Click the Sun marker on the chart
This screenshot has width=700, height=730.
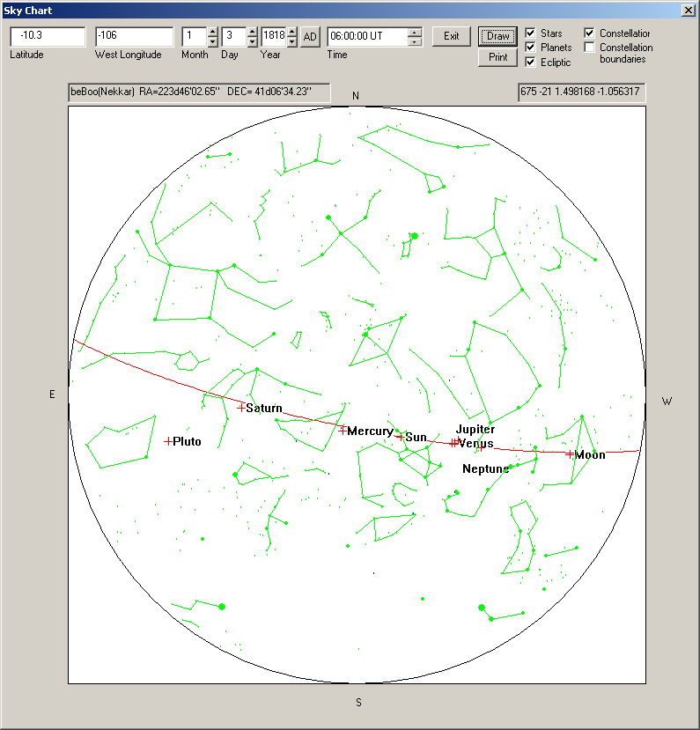click(400, 437)
